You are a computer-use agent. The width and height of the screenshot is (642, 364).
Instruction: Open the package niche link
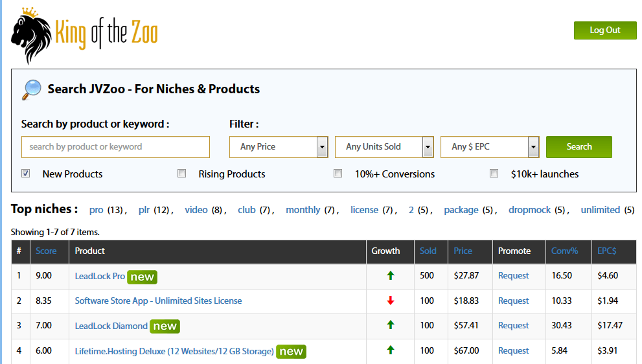coord(461,210)
